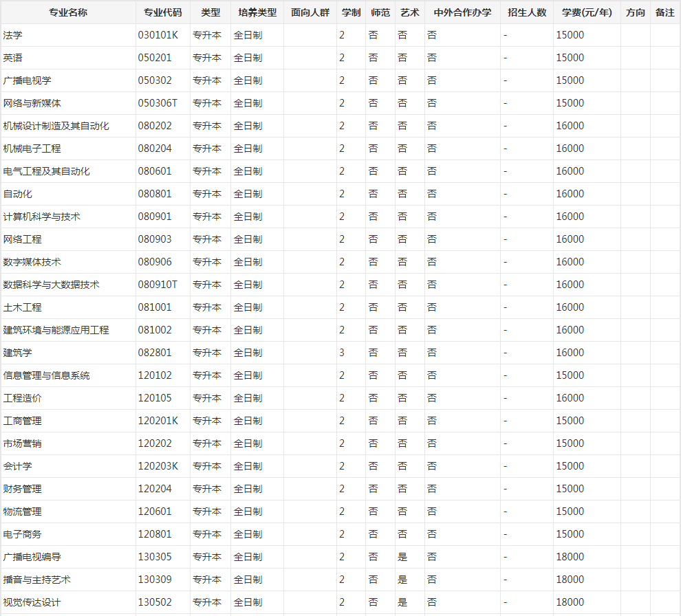Click the 面向人群 column header

(310, 12)
